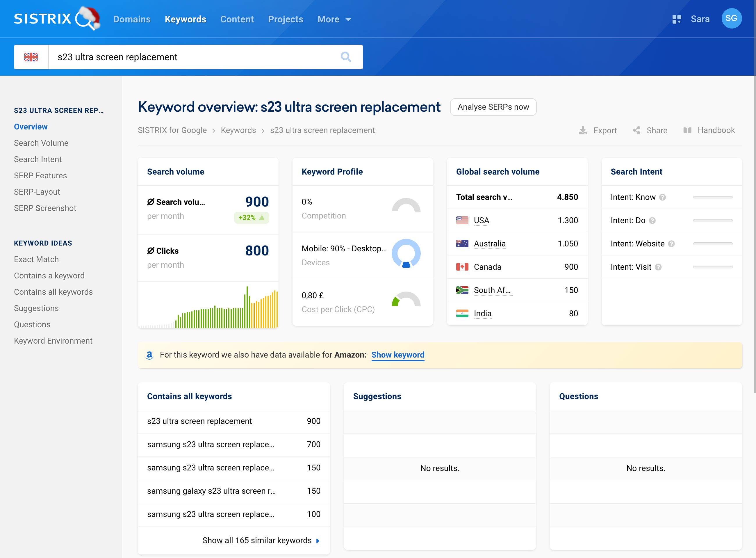The height and width of the screenshot is (558, 756).
Task: Select SERP Features in the sidebar
Action: (x=40, y=175)
